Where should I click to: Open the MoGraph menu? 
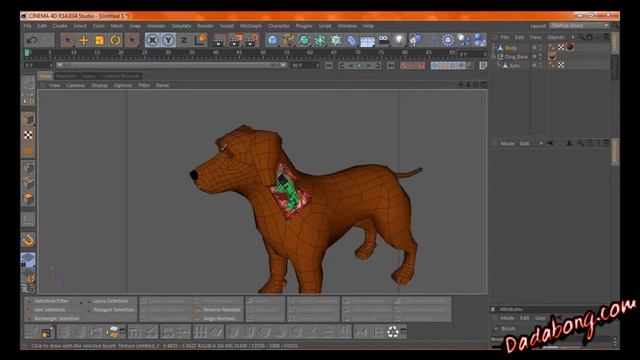pos(251,26)
